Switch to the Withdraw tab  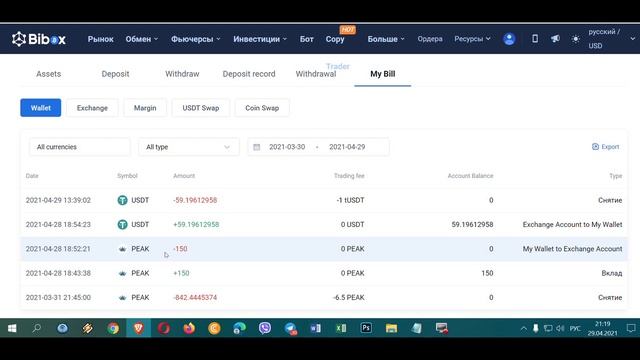182,74
